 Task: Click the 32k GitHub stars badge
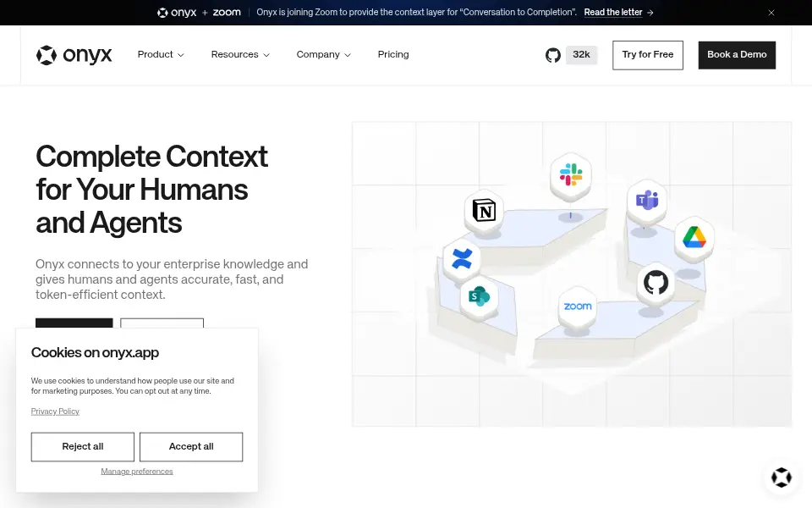(581, 55)
